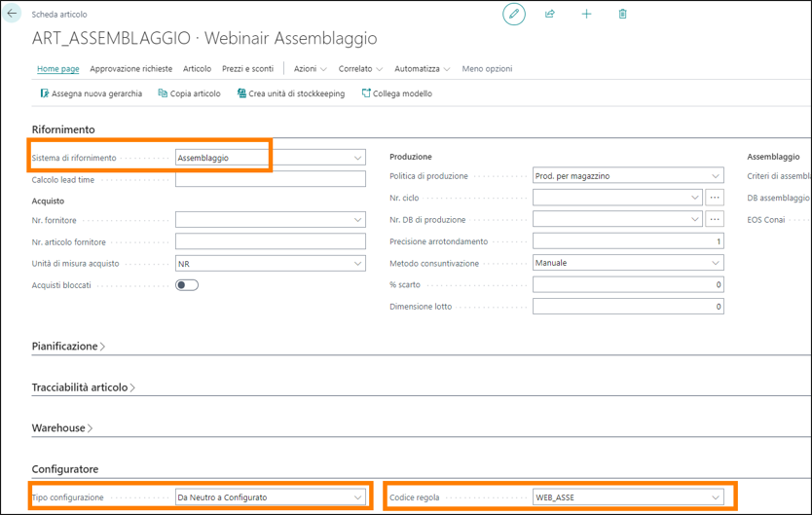This screenshot has width=812, height=515.
Task: Click the ellipsis button beside Nr. ciclo
Action: tap(715, 198)
